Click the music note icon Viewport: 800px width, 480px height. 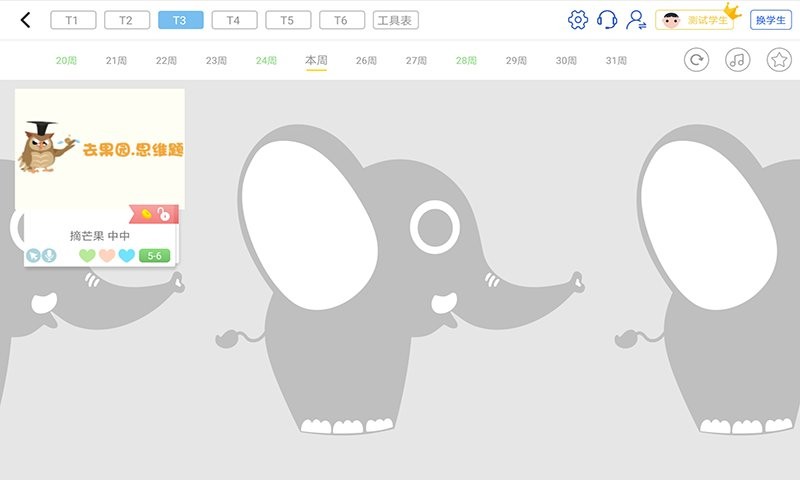point(737,60)
